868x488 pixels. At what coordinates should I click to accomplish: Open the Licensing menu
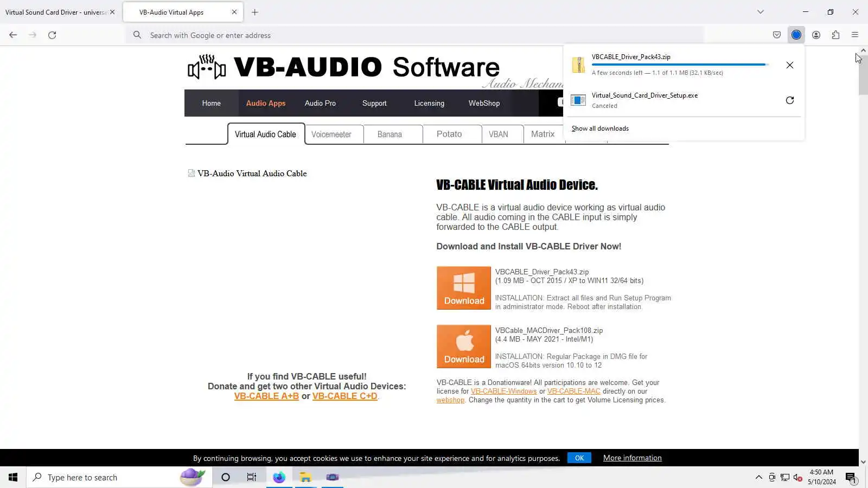[429, 103]
